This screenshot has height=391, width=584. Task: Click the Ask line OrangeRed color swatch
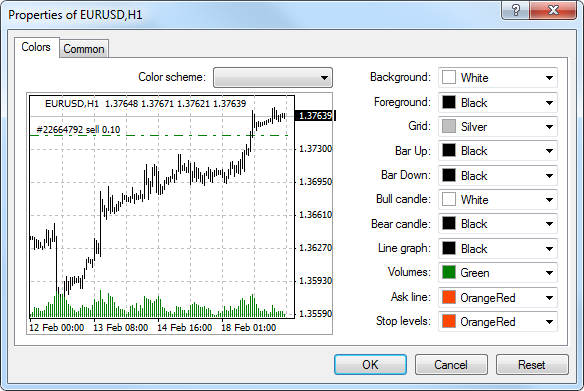(449, 298)
